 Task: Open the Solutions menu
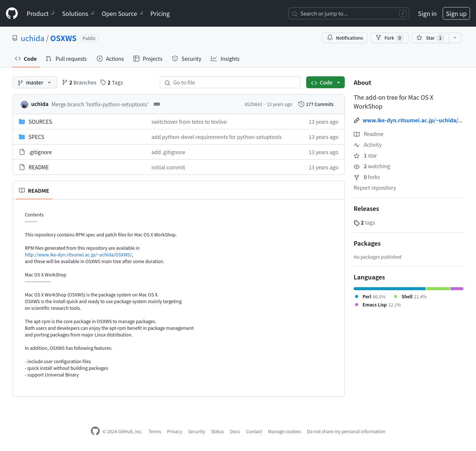(78, 13)
